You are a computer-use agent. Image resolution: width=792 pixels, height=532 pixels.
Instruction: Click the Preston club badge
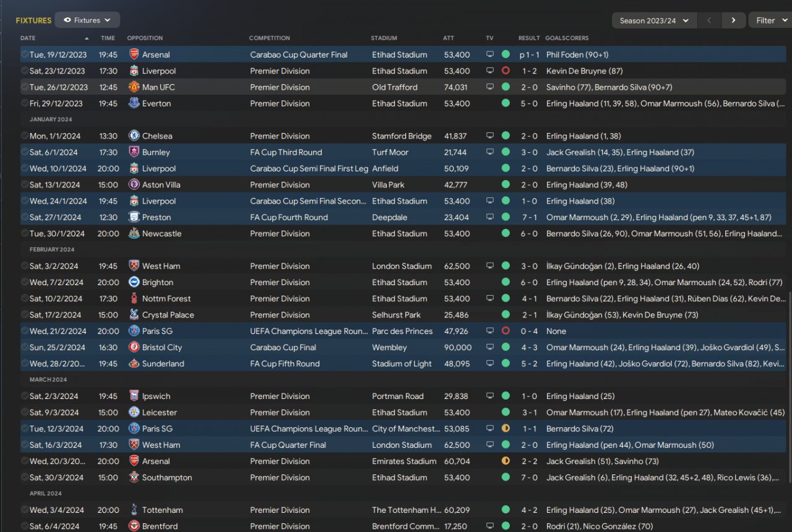(x=134, y=217)
